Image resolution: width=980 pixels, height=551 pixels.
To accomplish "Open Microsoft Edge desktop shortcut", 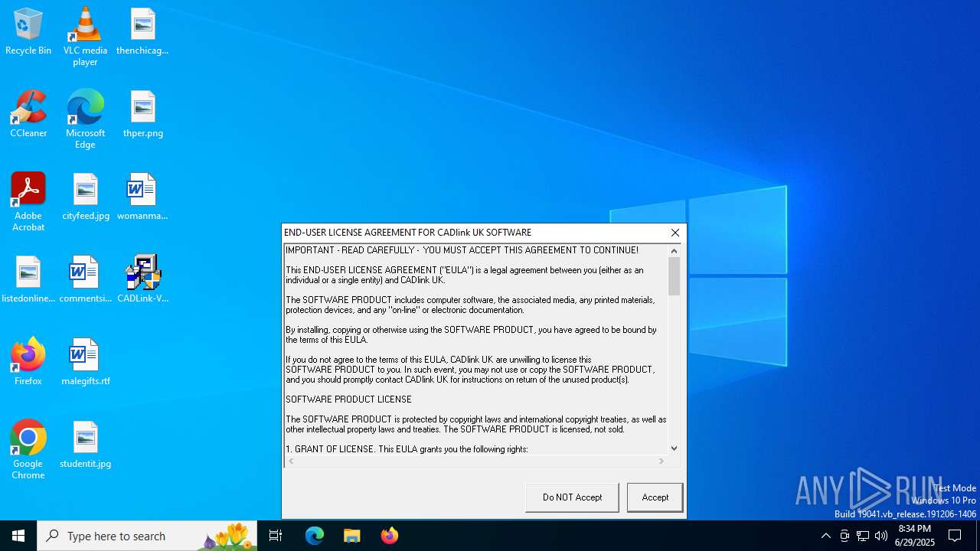I will 85,119.
